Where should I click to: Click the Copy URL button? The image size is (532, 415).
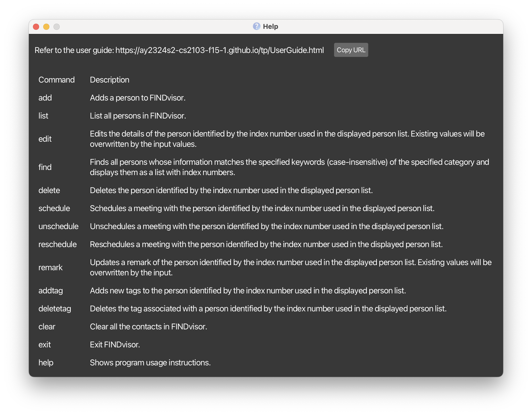tap(351, 50)
